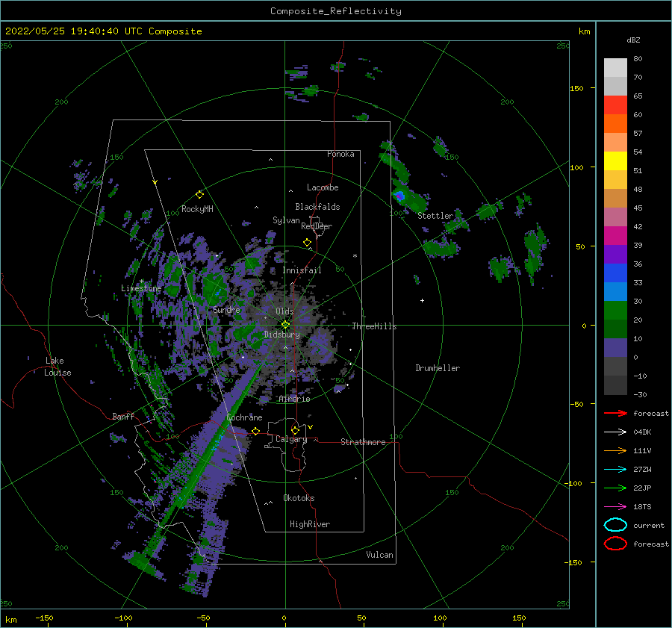Click the Drumheller town label
The image size is (672, 628).
[x=438, y=368]
